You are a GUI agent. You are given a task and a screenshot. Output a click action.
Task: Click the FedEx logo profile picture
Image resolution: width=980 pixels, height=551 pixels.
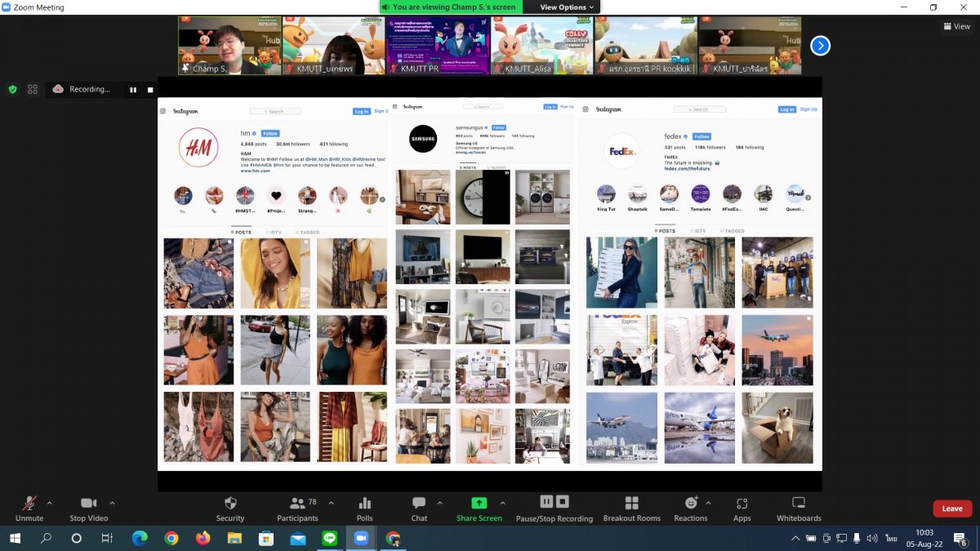tap(622, 152)
